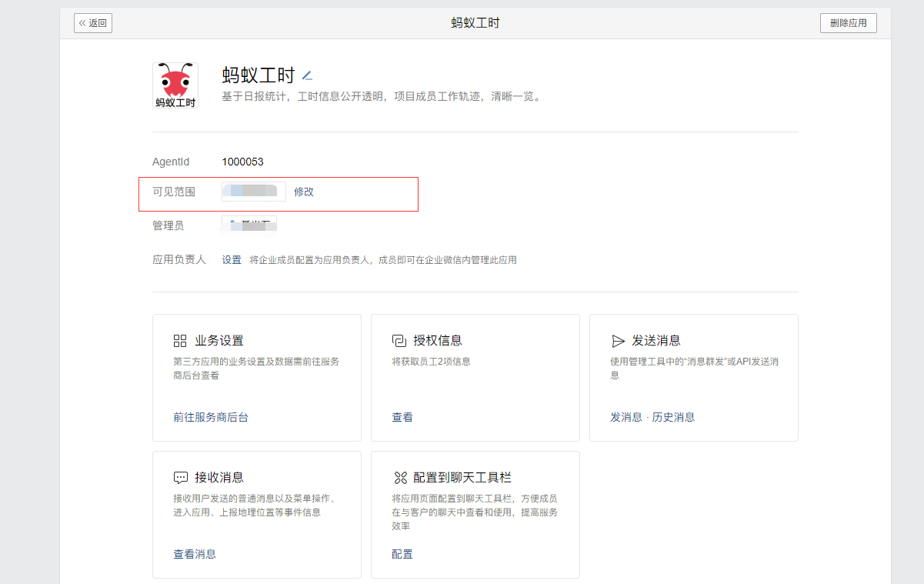Viewport: 924px width, 584px height.
Task: Open 历史消息 link
Action: 674,417
